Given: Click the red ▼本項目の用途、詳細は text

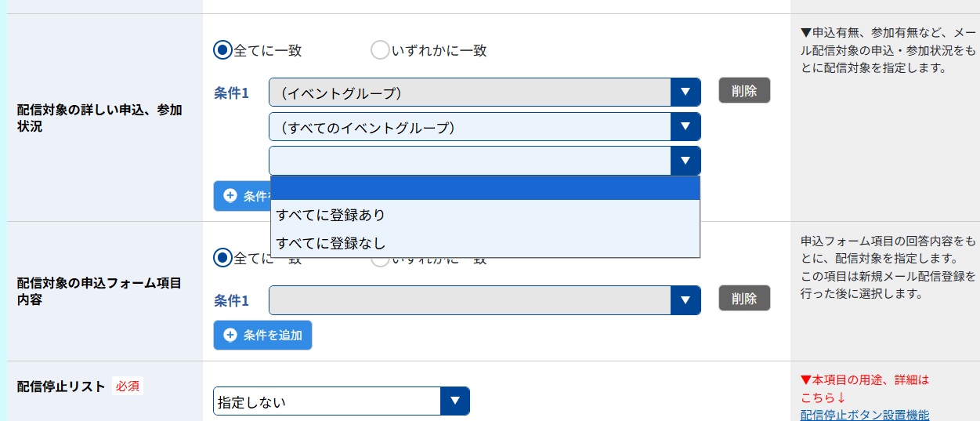Looking at the screenshot, I should pyautogui.click(x=865, y=379).
